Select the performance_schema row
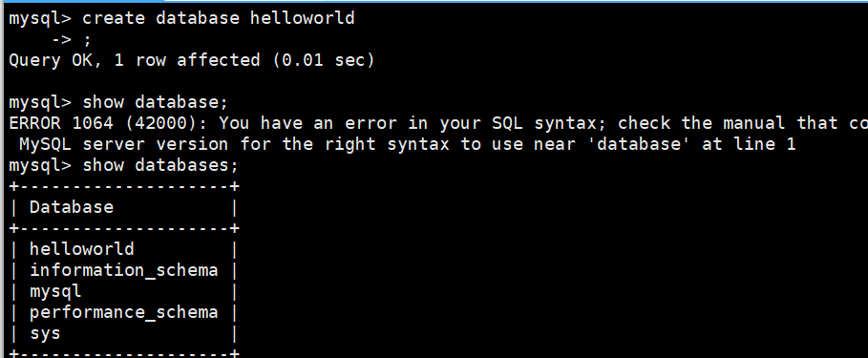 [123, 312]
